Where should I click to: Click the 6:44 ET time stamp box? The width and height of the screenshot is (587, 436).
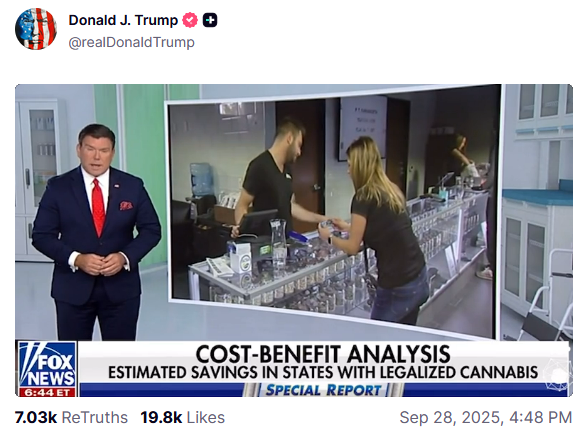47,393
